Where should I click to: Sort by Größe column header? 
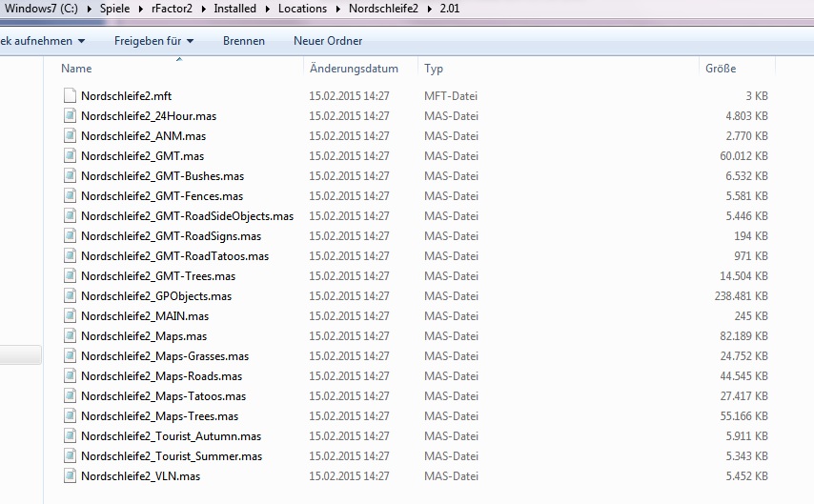[x=721, y=69]
